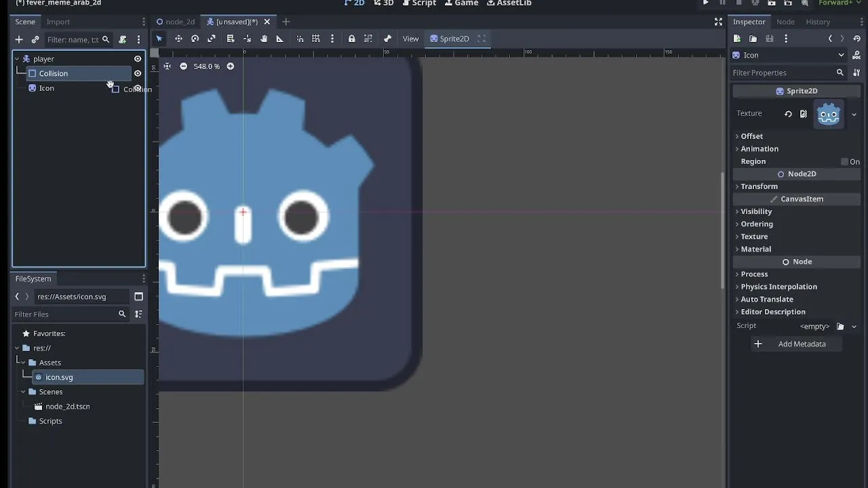Image resolution: width=868 pixels, height=488 pixels.
Task: Toggle split mode in FileSystem panel
Action: click(x=138, y=296)
